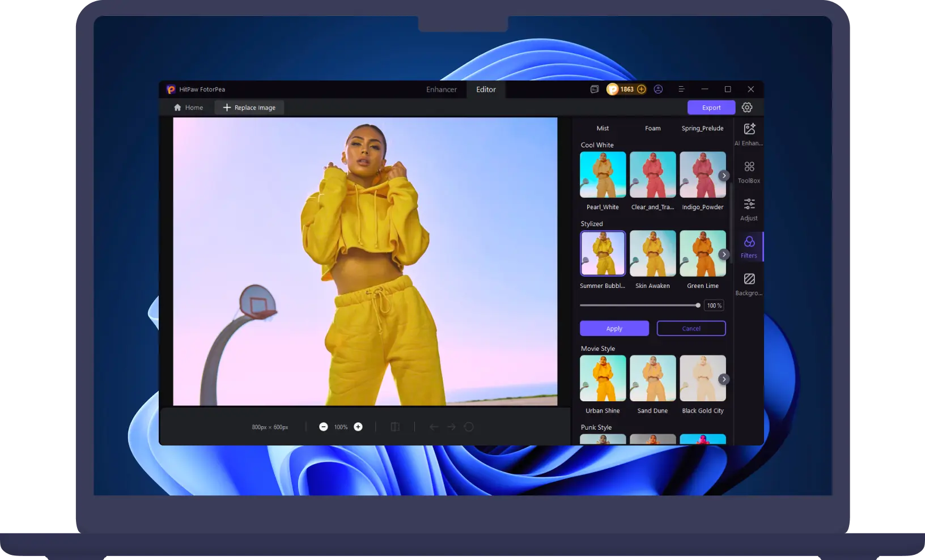
Task: Click the Export button
Action: [x=711, y=108]
